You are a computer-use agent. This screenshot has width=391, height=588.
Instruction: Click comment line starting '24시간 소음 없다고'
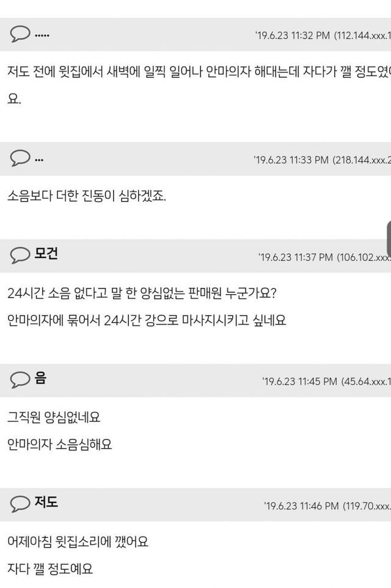pos(142,293)
